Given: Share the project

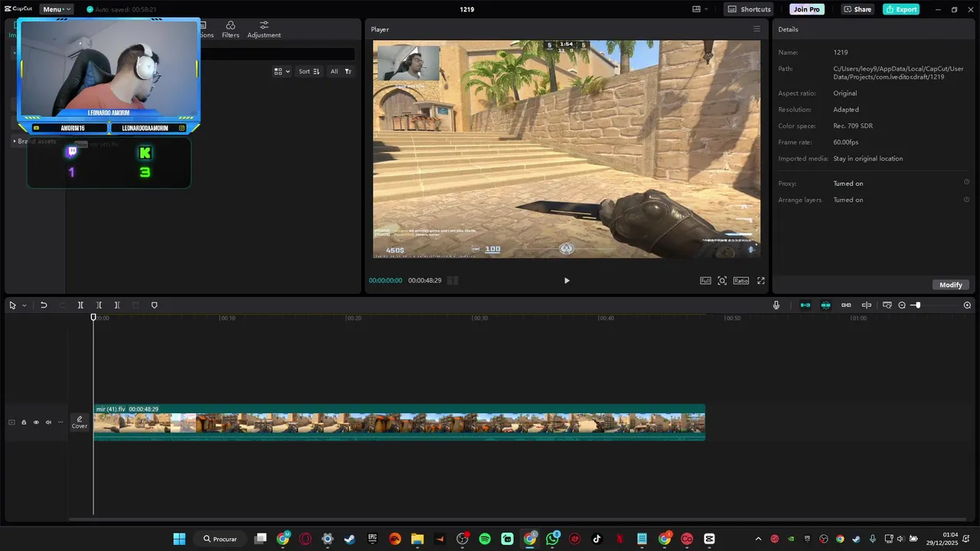Looking at the screenshot, I should coord(857,9).
